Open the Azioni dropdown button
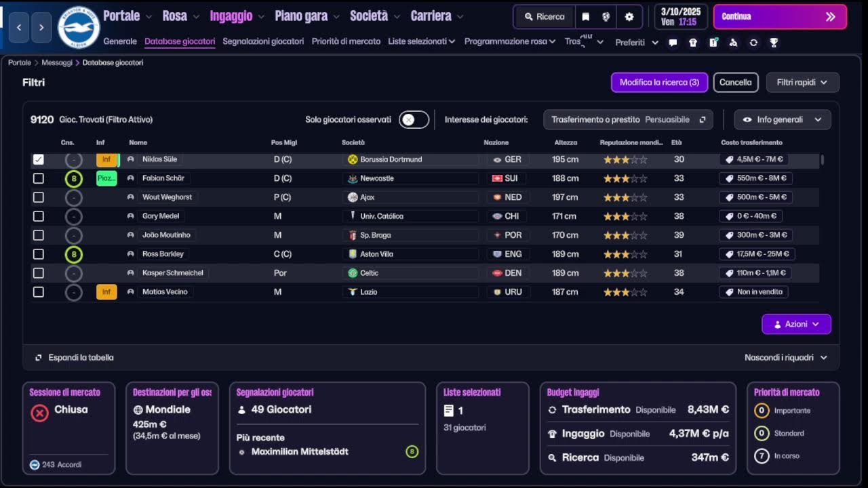The width and height of the screenshot is (868, 488). 796,324
